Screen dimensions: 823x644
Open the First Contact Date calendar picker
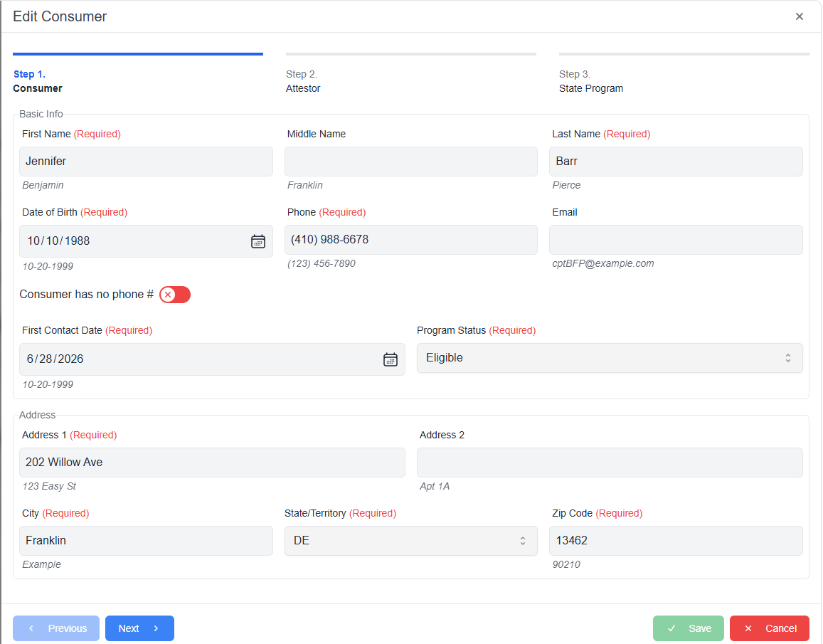click(390, 359)
